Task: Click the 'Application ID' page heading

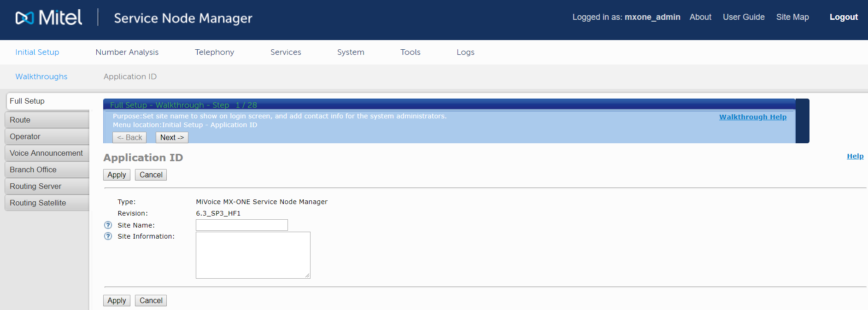Action: [x=143, y=158]
